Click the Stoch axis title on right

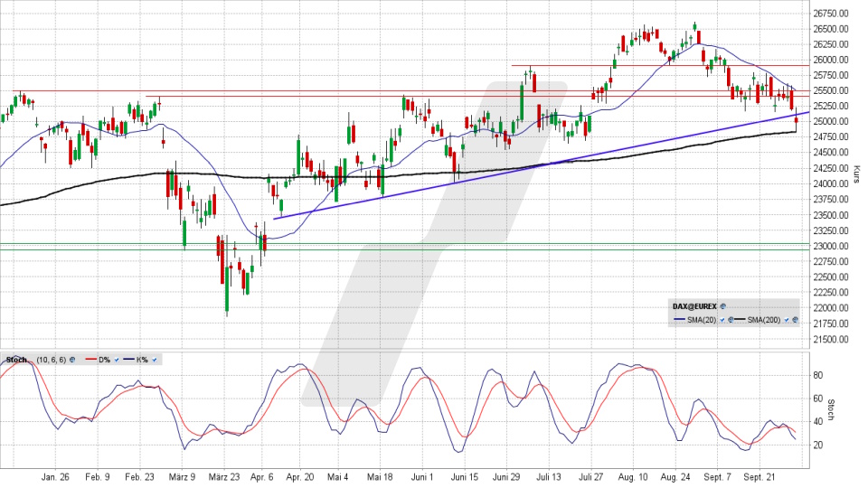[x=831, y=409]
